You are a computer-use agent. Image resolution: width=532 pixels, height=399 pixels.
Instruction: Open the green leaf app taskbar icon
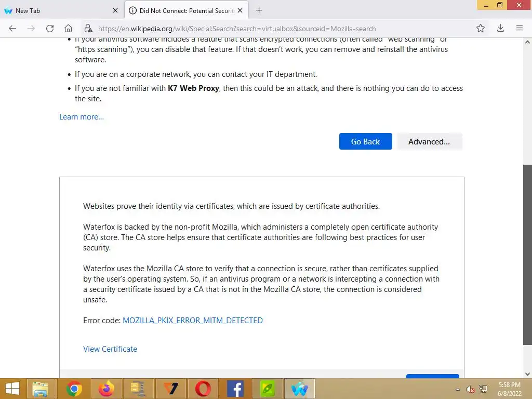(268, 389)
